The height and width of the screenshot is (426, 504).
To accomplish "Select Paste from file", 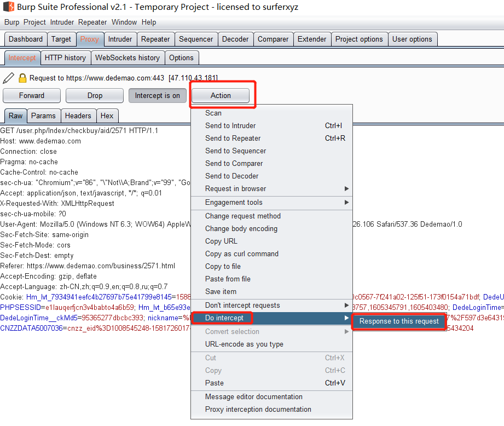I will click(271, 279).
